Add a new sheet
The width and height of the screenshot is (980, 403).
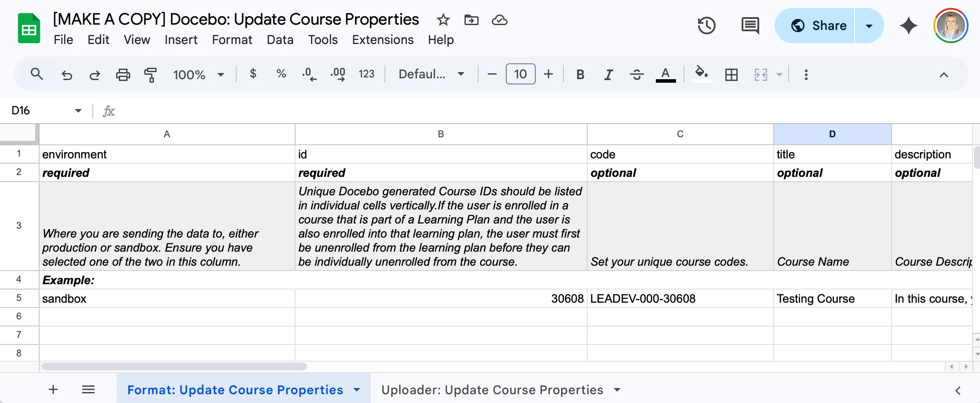[x=53, y=389]
